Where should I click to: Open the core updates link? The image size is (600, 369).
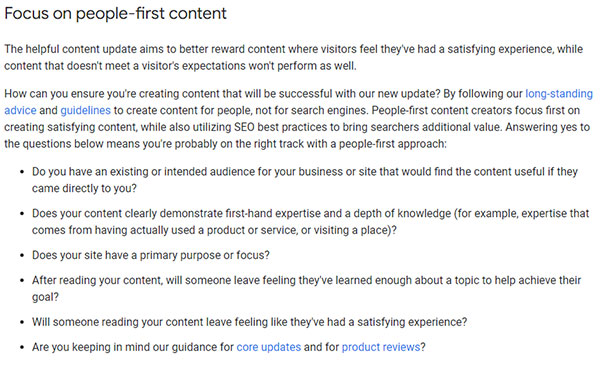269,347
